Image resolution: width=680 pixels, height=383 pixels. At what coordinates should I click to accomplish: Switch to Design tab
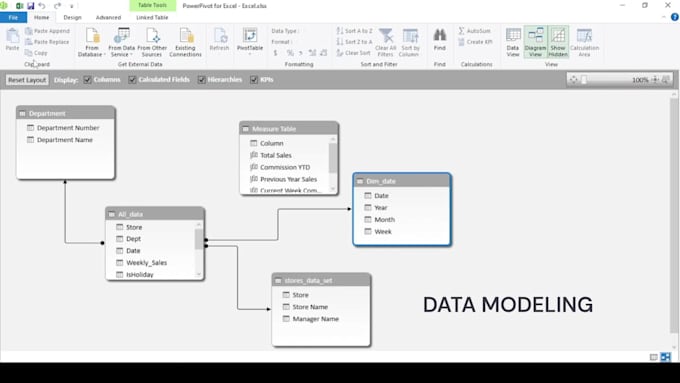point(72,17)
